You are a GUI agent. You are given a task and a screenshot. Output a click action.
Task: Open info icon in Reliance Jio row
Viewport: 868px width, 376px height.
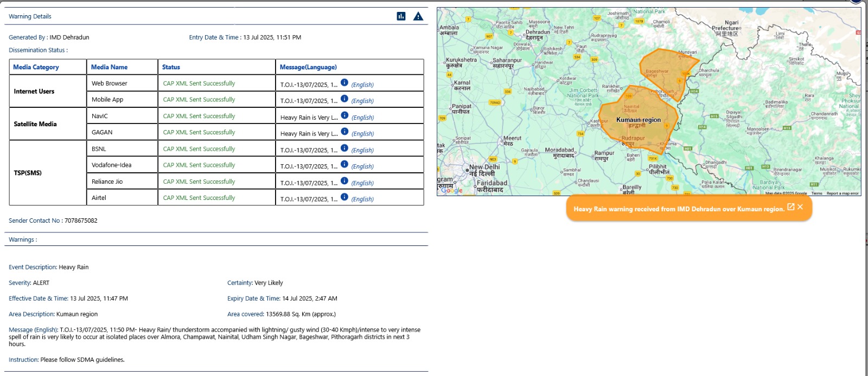[x=344, y=181]
